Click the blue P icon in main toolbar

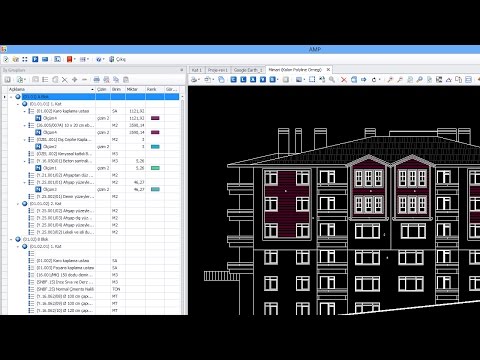35,59
